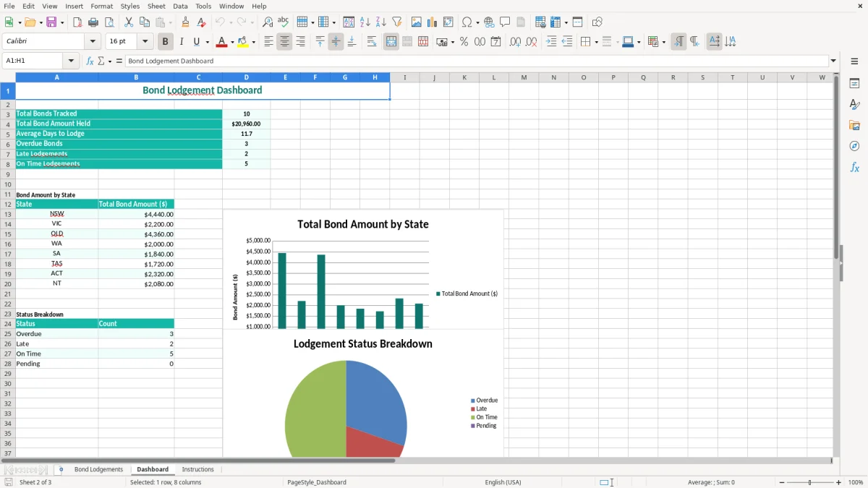Clear direct formatting
Viewport: 868px width, 488px height.
(202, 22)
